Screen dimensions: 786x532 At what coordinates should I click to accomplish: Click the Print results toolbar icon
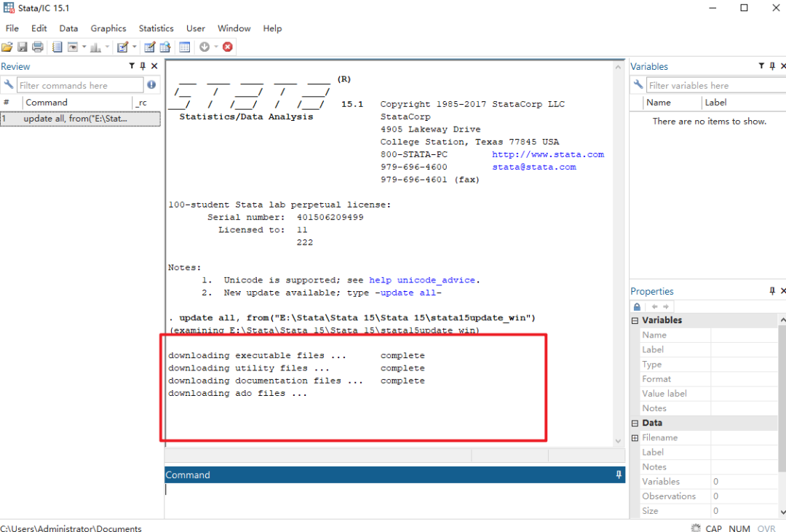[38, 47]
